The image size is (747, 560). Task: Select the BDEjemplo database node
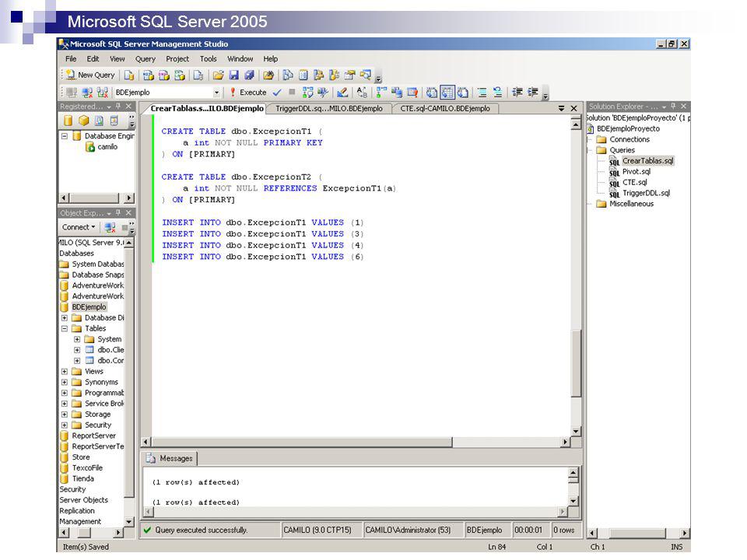[x=89, y=307]
